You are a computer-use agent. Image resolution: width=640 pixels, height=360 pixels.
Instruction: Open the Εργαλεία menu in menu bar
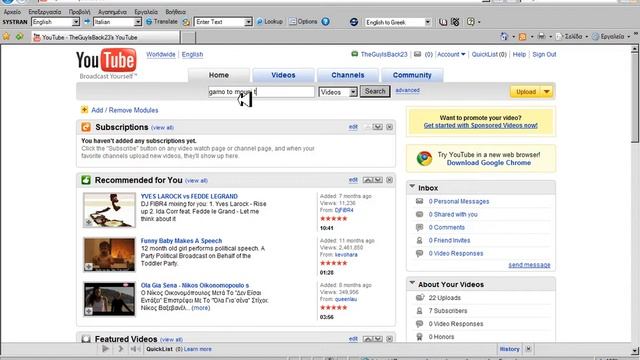[146, 12]
